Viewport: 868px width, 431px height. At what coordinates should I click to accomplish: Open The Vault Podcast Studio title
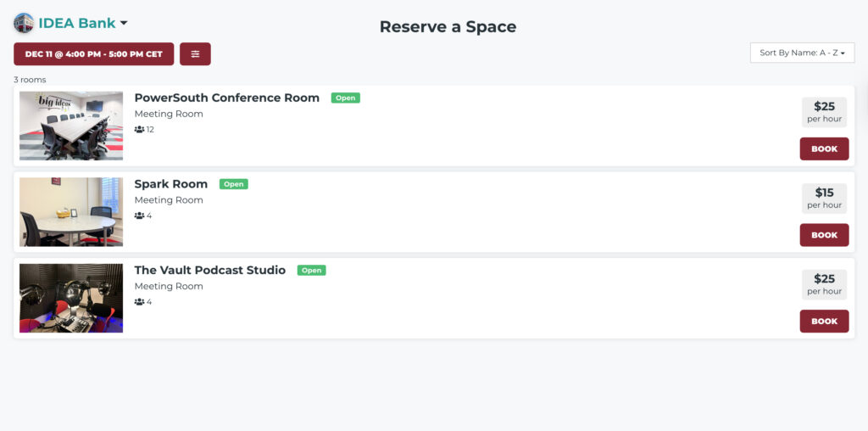click(x=210, y=270)
